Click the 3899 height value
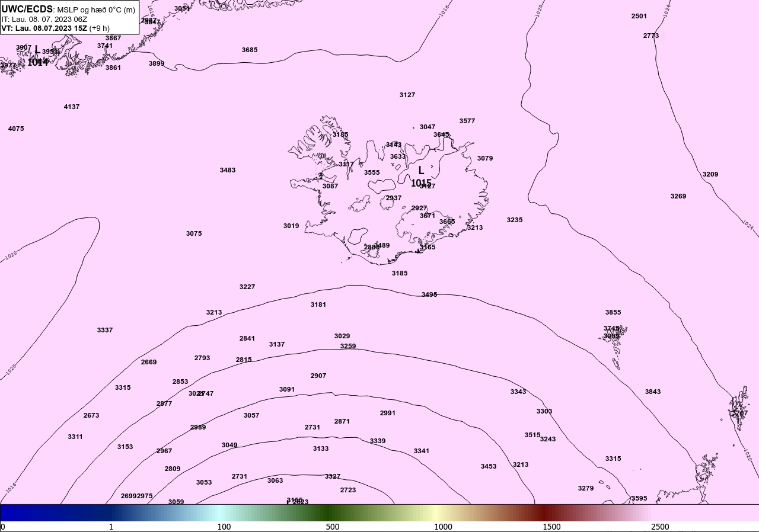The width and height of the screenshot is (759, 532). [157, 63]
